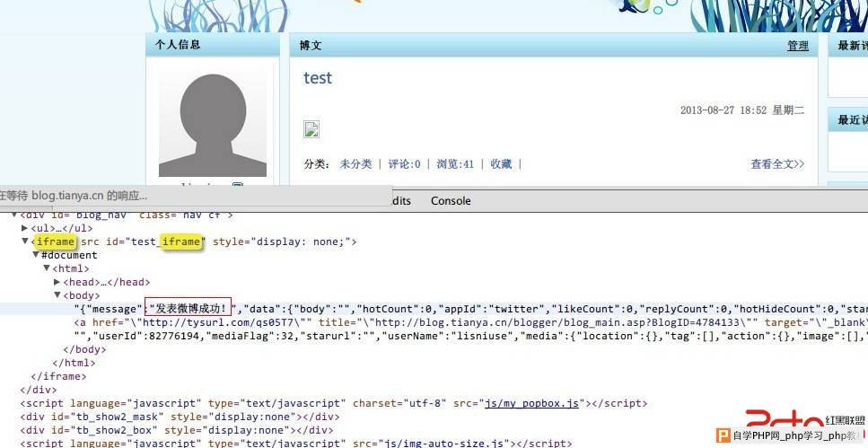Expand the <head> node
Viewport: 868px width, 448px height.
(57, 282)
